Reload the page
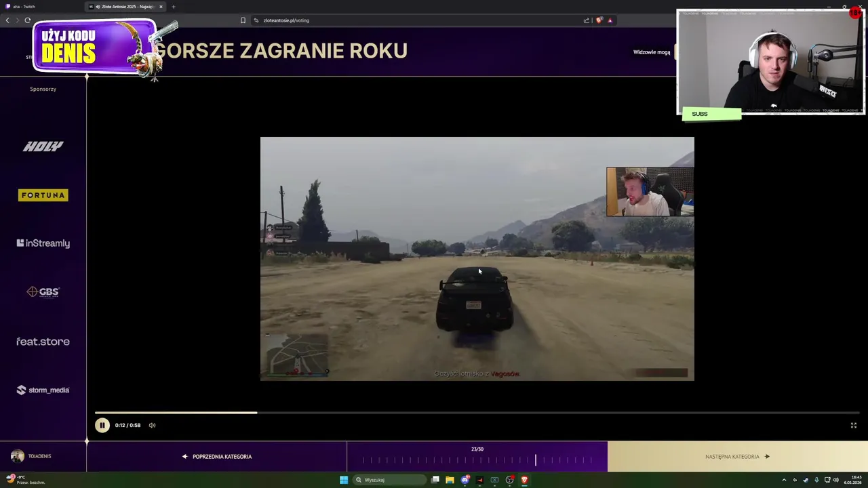The image size is (868, 488). point(28,20)
